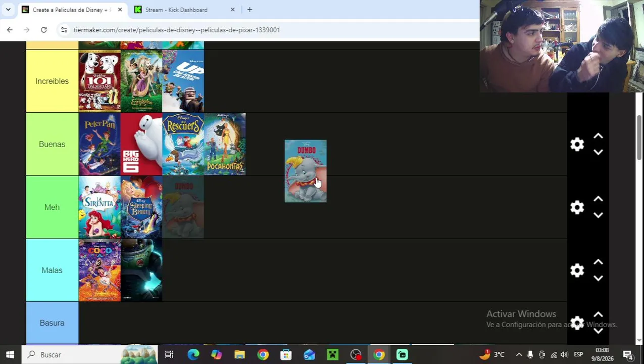This screenshot has width=644, height=364.
Task: Move Meh row down with arrow
Action: tap(598, 215)
